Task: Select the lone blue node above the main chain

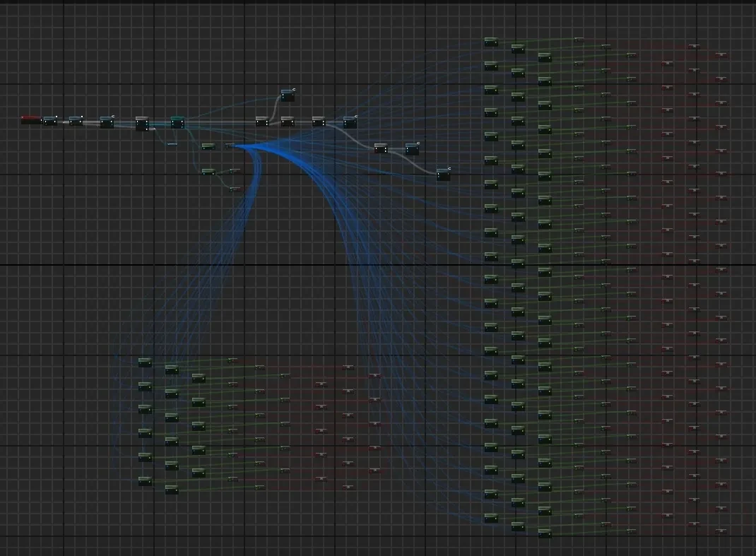Action: [x=288, y=95]
